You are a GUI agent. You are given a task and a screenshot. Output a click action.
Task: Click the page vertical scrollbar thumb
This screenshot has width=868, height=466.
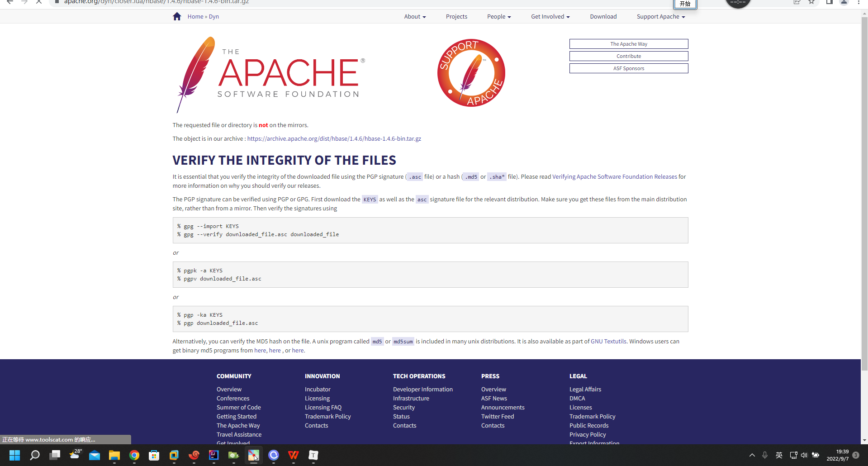coord(864,195)
